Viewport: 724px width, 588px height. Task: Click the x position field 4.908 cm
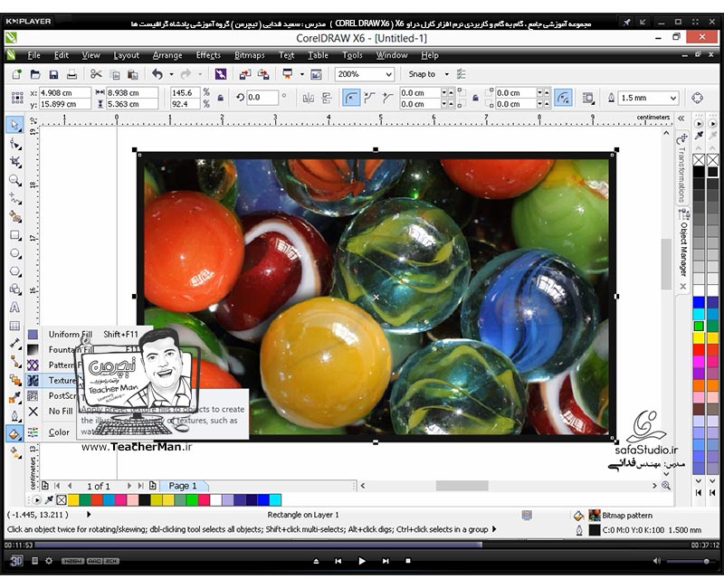[64, 93]
